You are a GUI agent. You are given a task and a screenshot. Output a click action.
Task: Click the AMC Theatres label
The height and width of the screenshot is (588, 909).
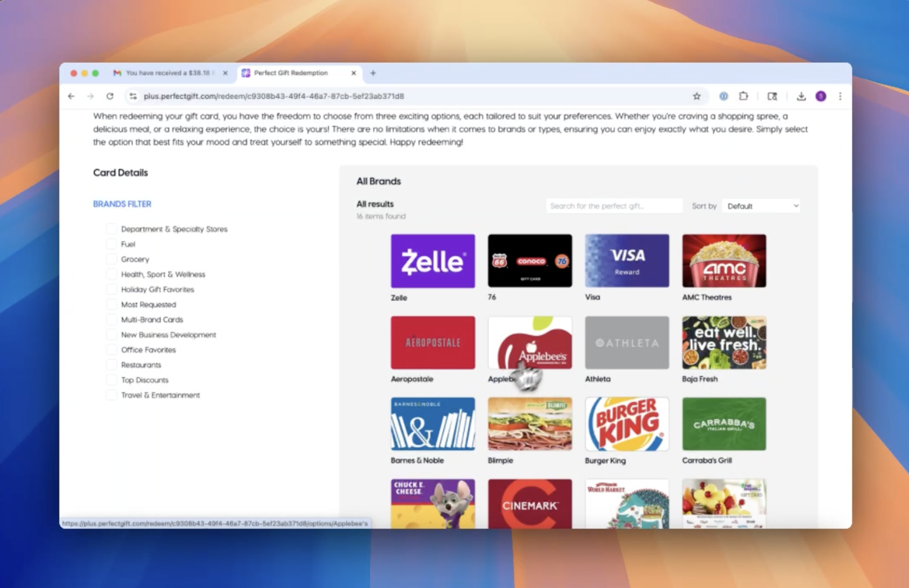coord(707,297)
